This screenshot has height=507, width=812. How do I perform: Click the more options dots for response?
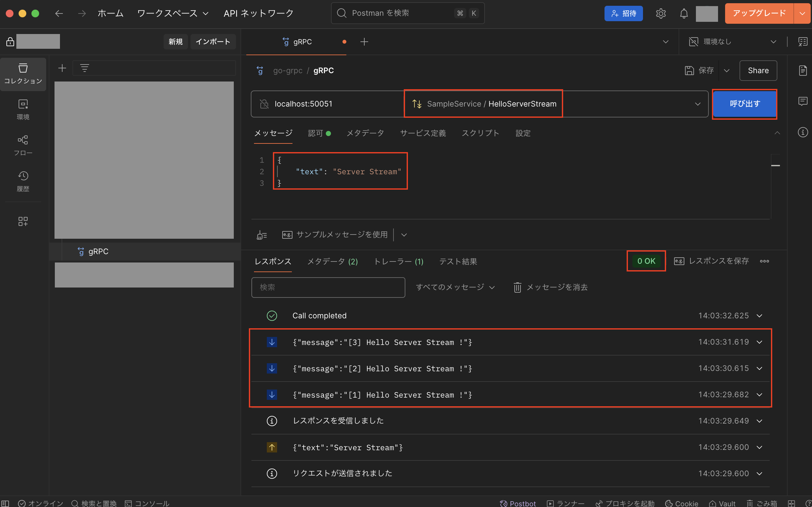(x=765, y=261)
